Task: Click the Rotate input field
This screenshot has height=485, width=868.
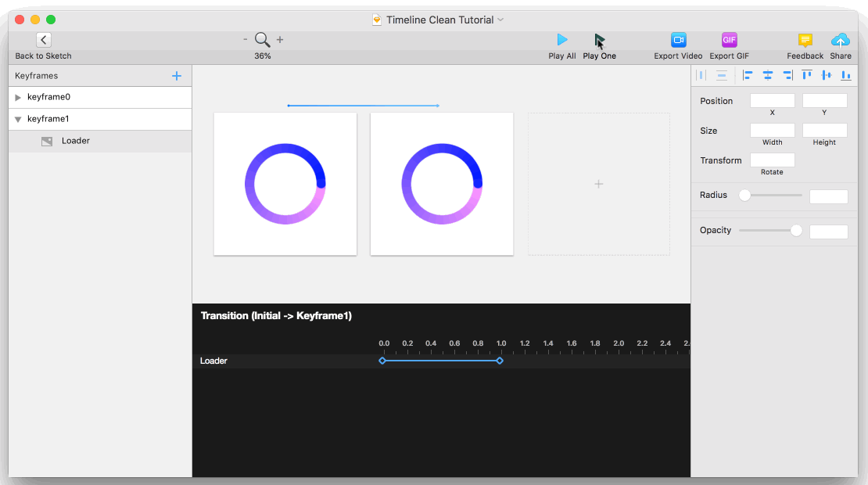Action: click(773, 160)
